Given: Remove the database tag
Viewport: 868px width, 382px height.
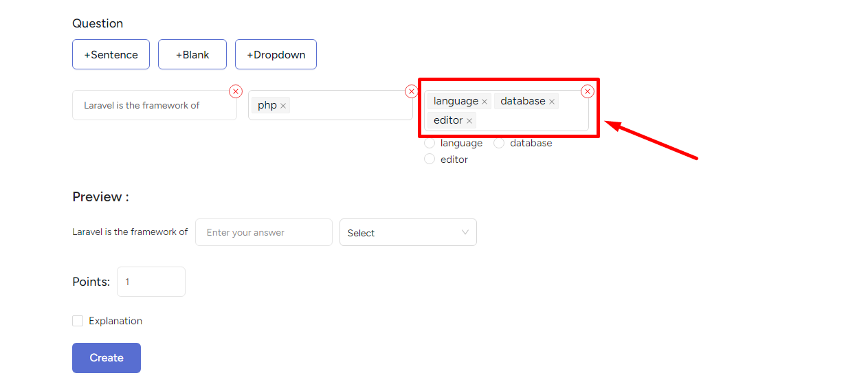Looking at the screenshot, I should coord(552,102).
